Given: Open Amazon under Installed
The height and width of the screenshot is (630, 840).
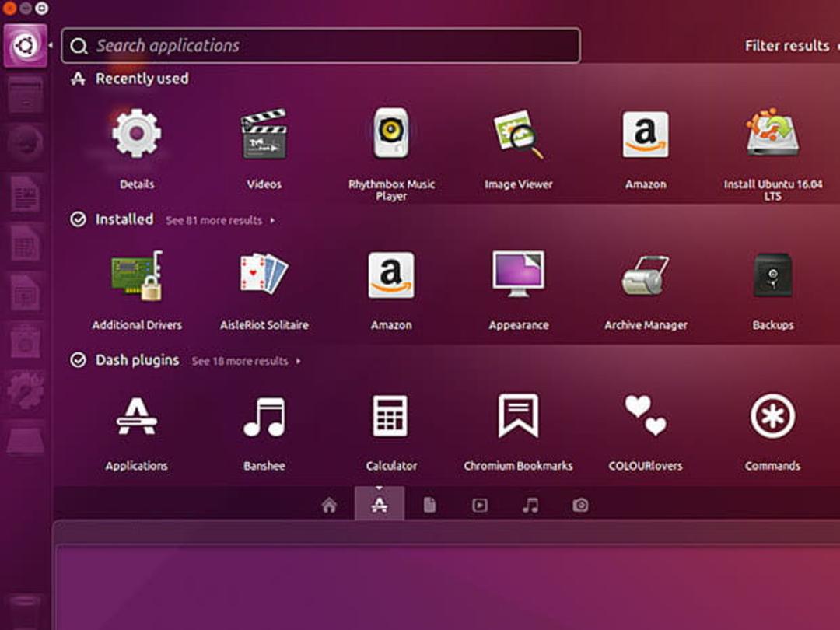Looking at the screenshot, I should tap(391, 275).
